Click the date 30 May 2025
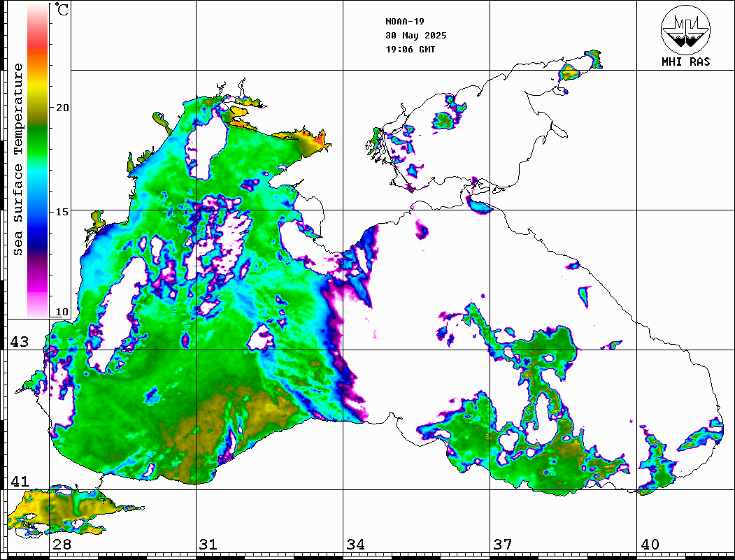735x560 pixels. pos(416,35)
